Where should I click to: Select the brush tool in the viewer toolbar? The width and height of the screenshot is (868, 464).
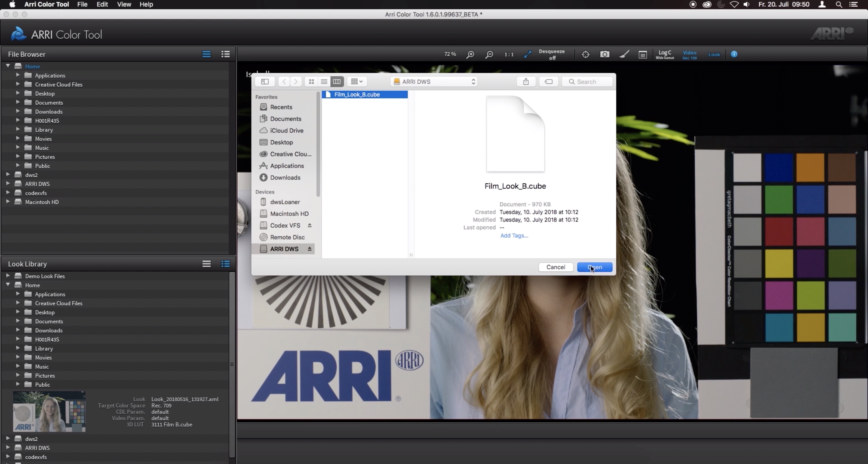tap(624, 54)
